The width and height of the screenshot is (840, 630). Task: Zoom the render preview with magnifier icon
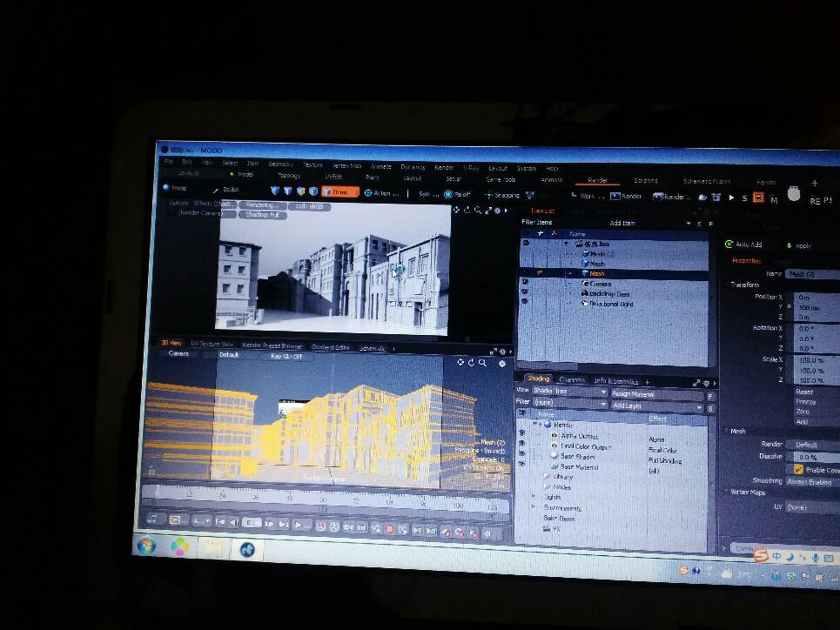(x=477, y=210)
